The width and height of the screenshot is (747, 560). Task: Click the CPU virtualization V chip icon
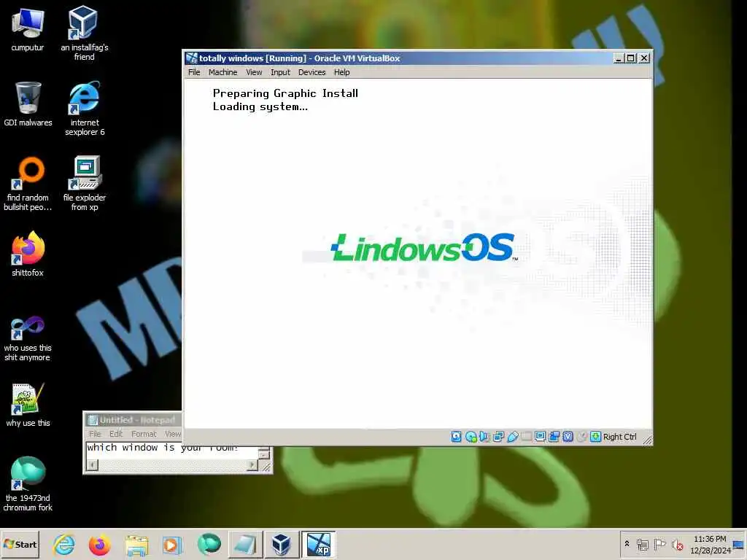tap(568, 437)
